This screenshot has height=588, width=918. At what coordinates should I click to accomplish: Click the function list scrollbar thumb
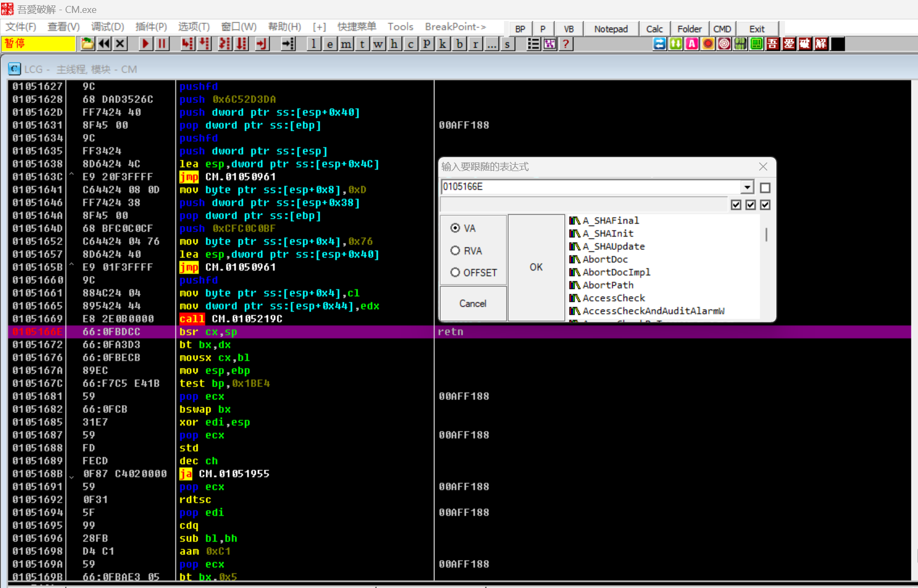[766, 235]
